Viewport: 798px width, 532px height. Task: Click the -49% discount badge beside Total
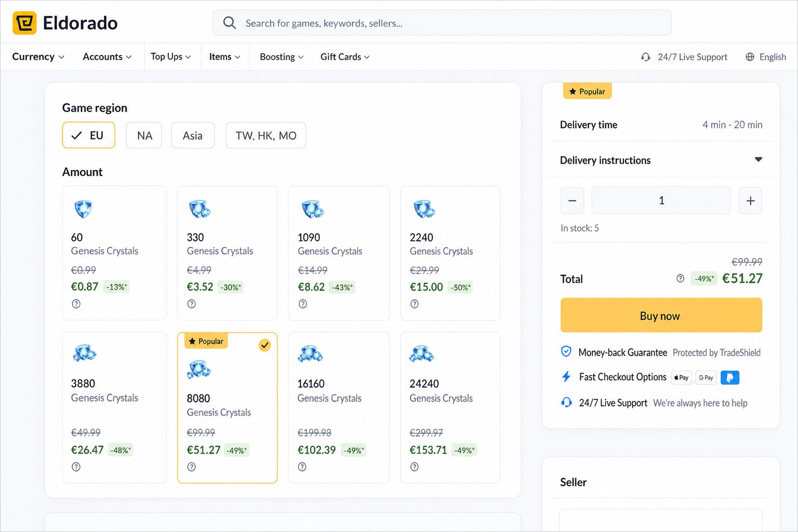tap(704, 279)
